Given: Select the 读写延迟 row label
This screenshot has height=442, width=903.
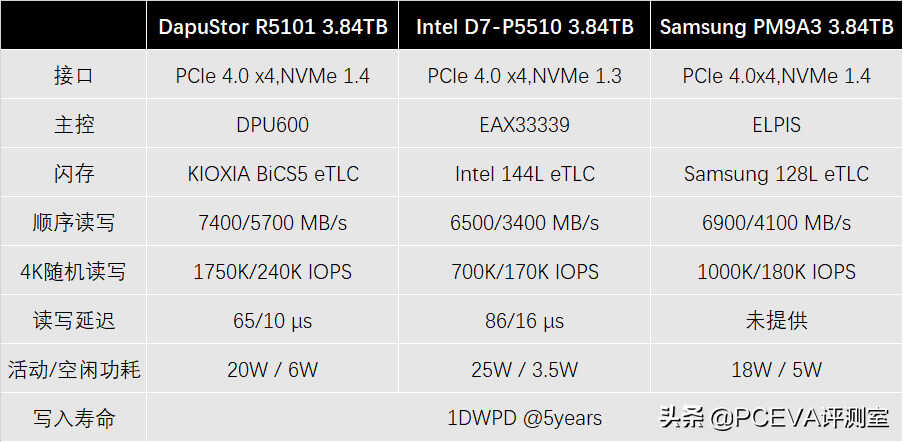Looking at the screenshot, I should click(x=73, y=321).
